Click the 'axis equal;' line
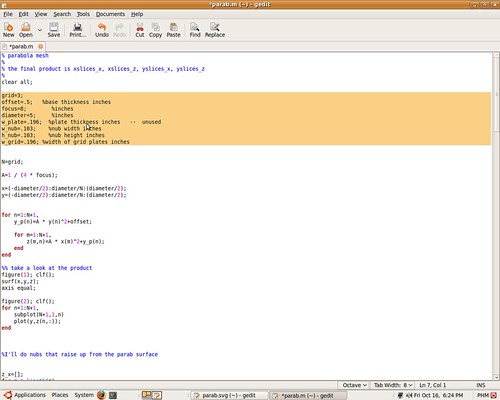Screen dimensions: 500x400 click(x=18, y=288)
